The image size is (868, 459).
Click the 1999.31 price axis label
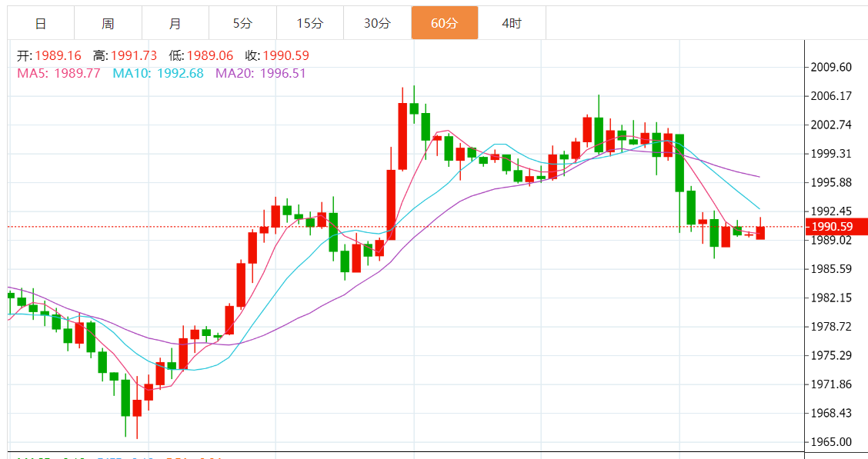point(831,154)
